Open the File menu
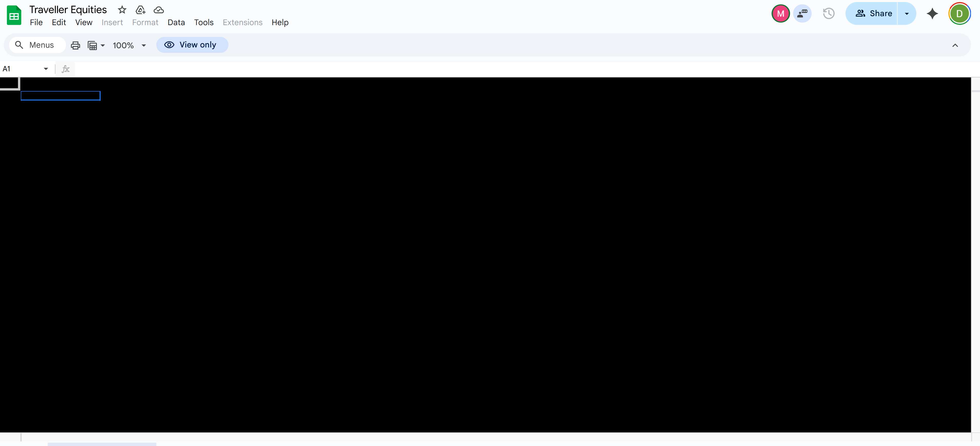 click(36, 22)
